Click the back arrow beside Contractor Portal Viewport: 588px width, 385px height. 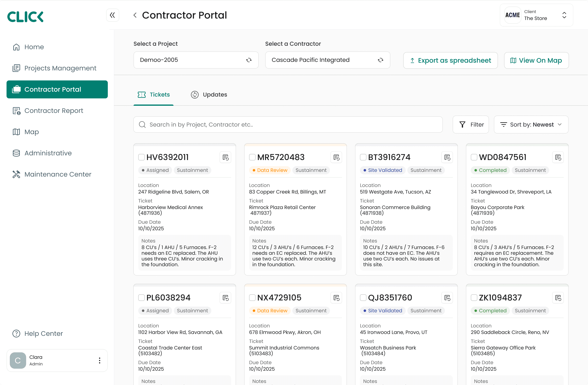point(135,15)
